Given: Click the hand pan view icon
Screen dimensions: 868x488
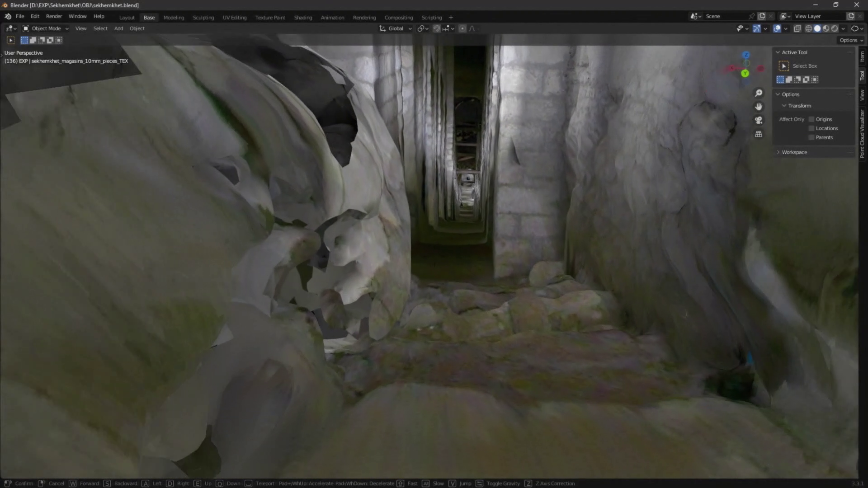Looking at the screenshot, I should (x=759, y=107).
